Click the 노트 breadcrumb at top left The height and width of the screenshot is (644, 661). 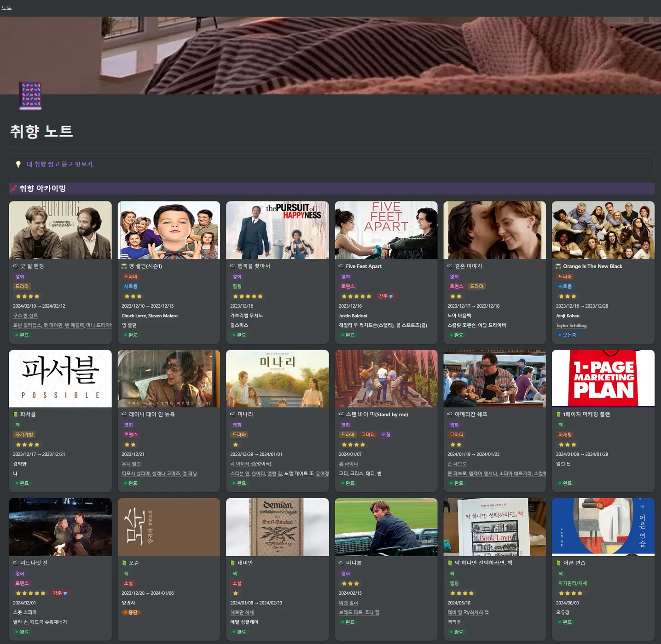point(6,8)
